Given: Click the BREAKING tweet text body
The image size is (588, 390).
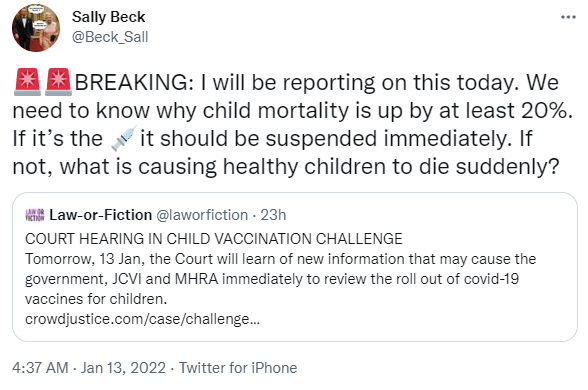Looking at the screenshot, I should (293, 124).
